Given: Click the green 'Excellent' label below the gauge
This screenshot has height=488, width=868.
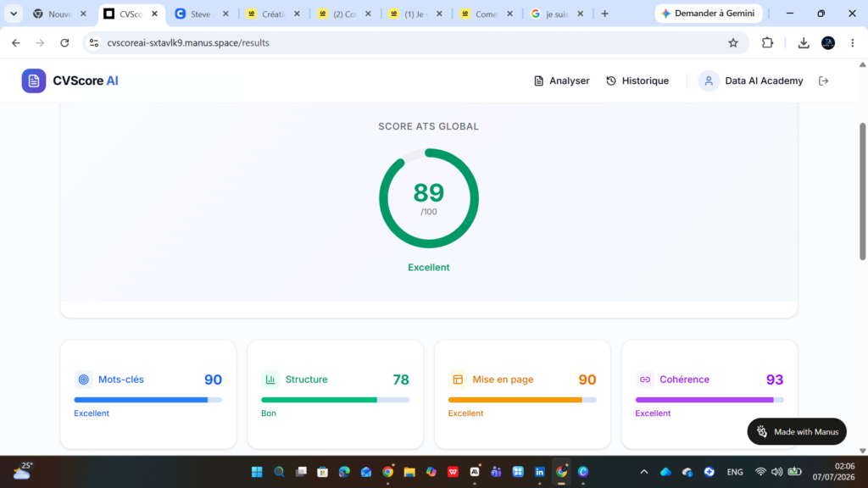Looking at the screenshot, I should [428, 267].
